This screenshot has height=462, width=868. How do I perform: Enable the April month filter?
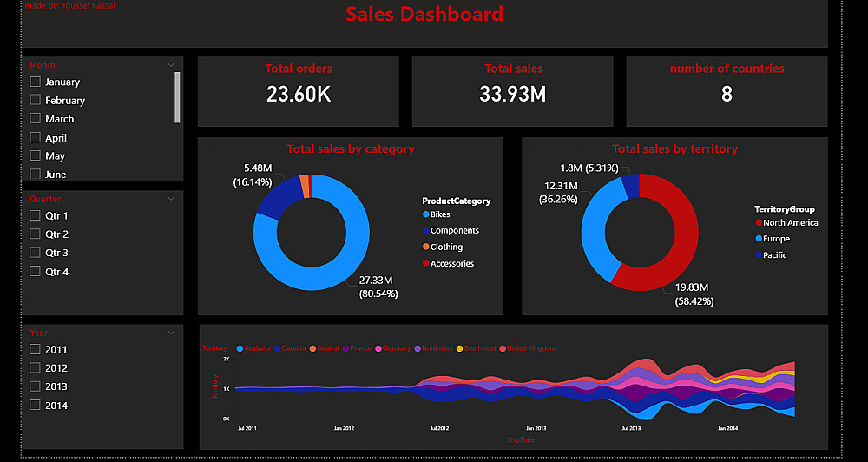point(35,137)
